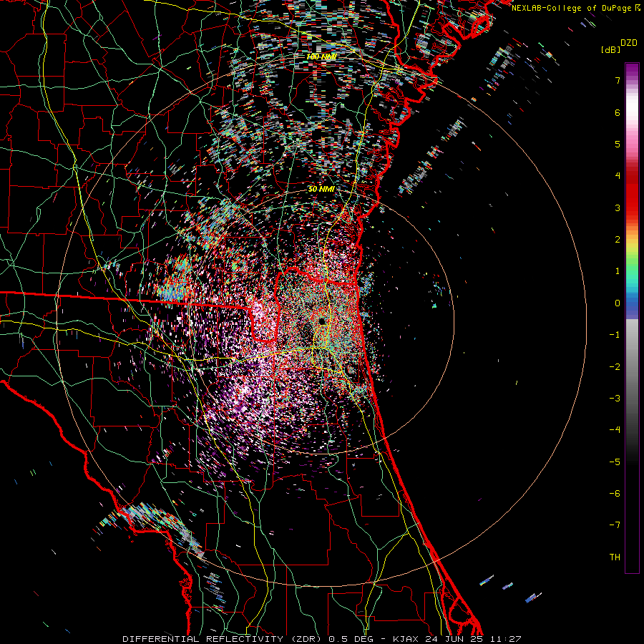Click the 5 value on the color scale

click(x=618, y=144)
